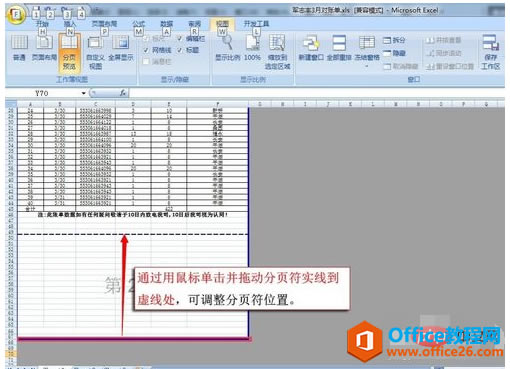
Task: Click the 分页预览 page break preview icon
Action: [x=69, y=53]
